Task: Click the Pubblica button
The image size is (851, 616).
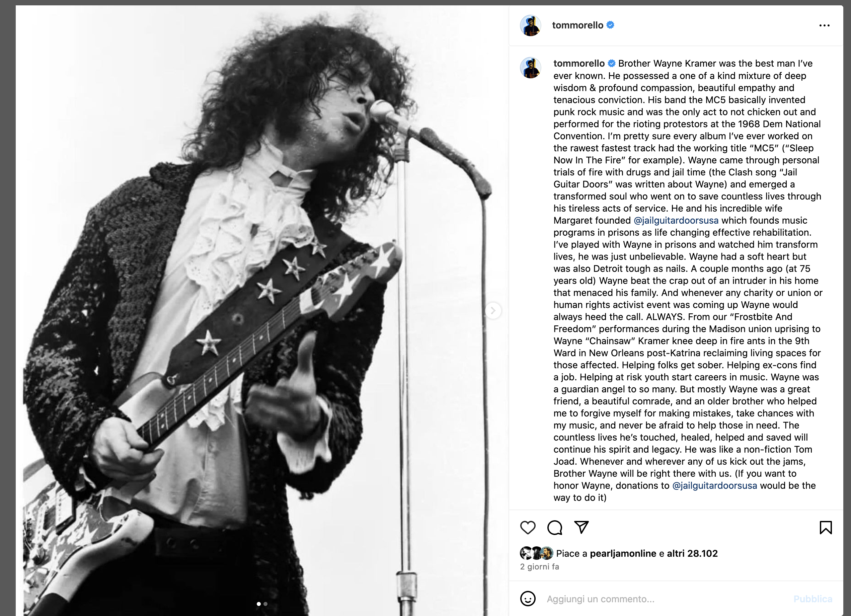Action: (813, 599)
